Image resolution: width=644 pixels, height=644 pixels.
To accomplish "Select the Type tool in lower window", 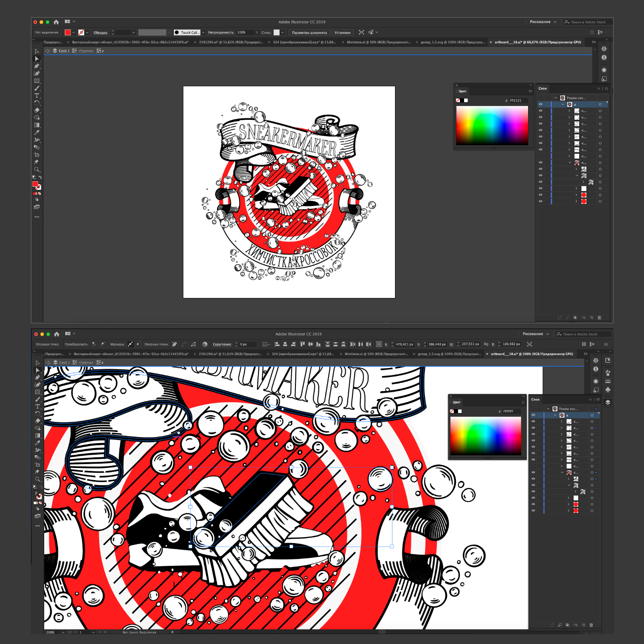I will pos(38,407).
